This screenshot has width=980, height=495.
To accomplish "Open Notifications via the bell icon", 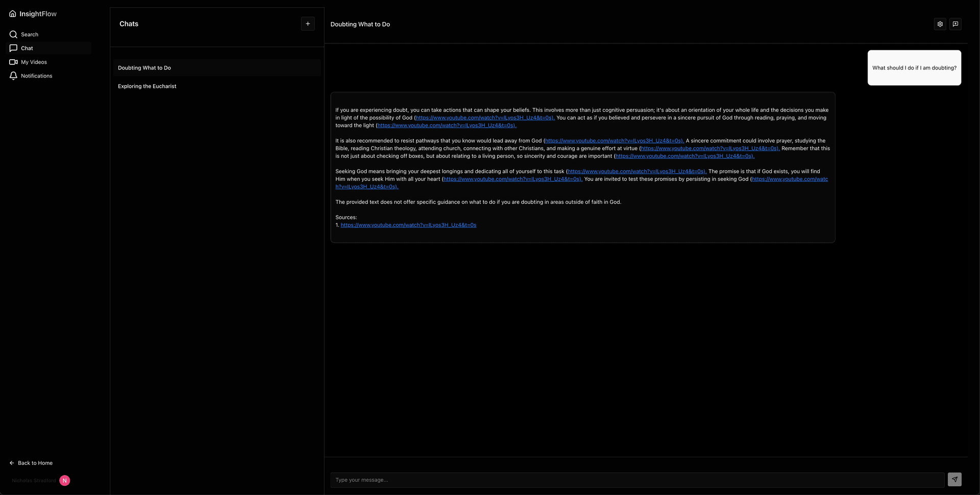I will pos(13,76).
